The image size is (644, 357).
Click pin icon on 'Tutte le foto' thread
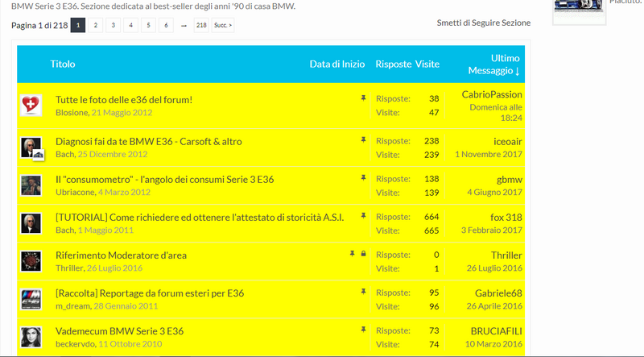[x=363, y=98]
